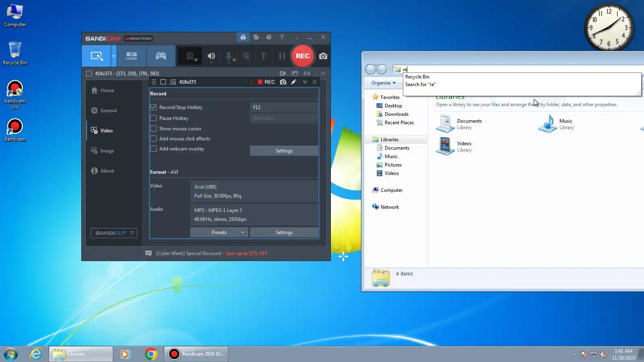This screenshot has width=644, height=362.
Task: Take a screenshot with the camera icon
Action: (x=323, y=56)
